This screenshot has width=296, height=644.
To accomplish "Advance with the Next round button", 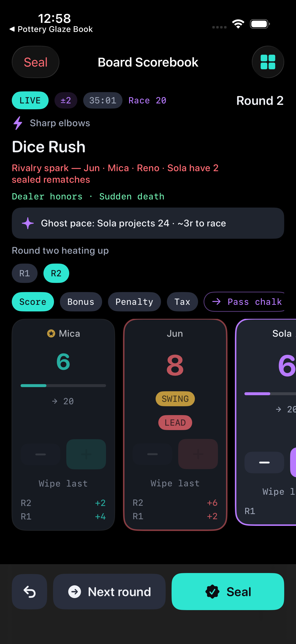I will coord(109,592).
